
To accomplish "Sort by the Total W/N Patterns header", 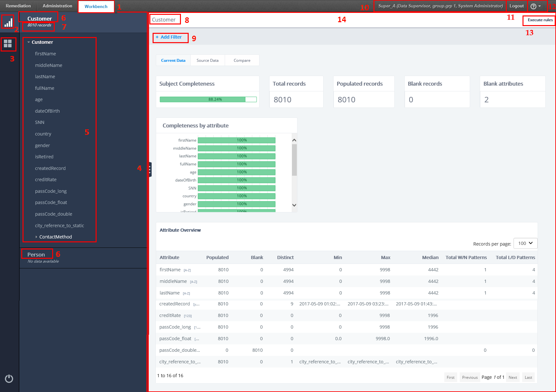I will pyautogui.click(x=466, y=257).
